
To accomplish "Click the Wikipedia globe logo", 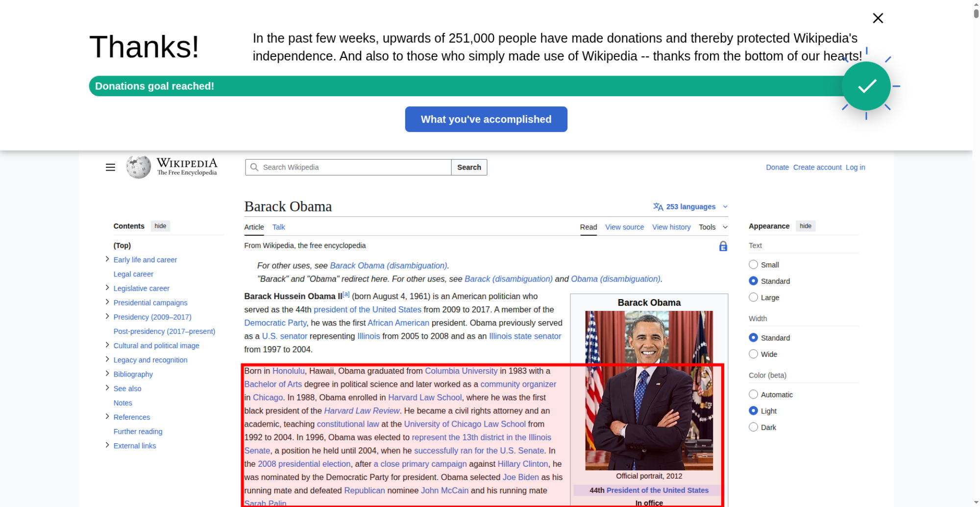I will (x=139, y=167).
